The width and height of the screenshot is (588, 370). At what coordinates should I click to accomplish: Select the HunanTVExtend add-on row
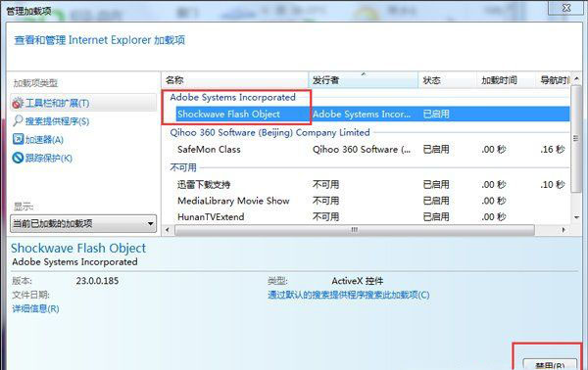point(372,217)
